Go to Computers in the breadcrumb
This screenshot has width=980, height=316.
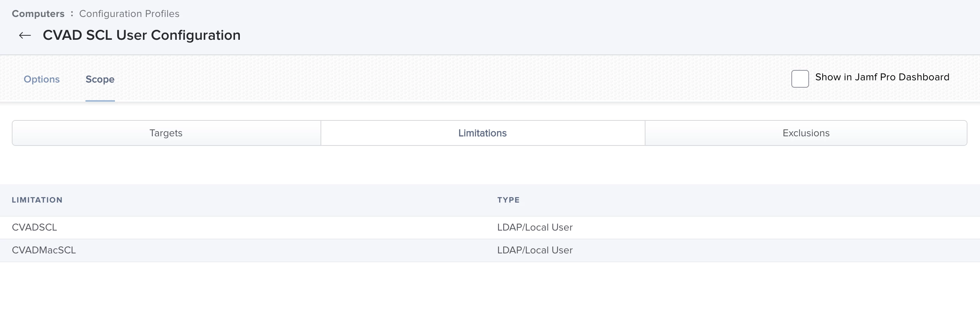(x=38, y=14)
